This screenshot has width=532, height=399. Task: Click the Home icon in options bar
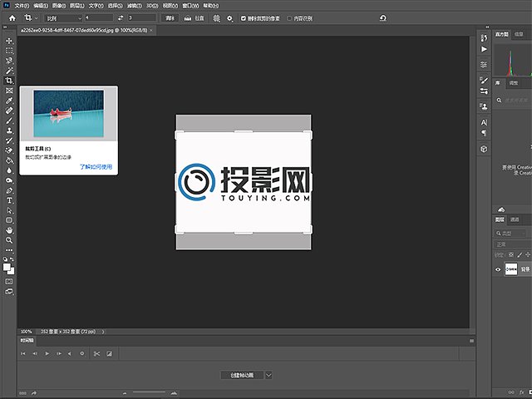tap(12, 18)
